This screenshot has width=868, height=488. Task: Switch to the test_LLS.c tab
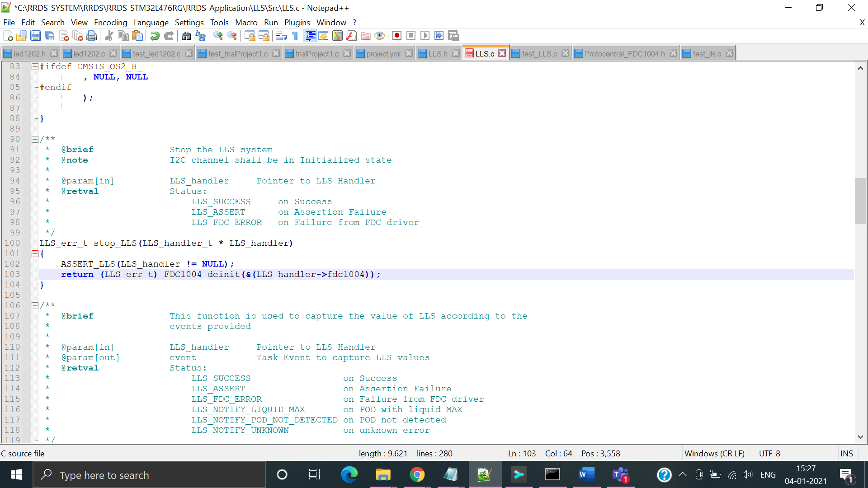[539, 54]
